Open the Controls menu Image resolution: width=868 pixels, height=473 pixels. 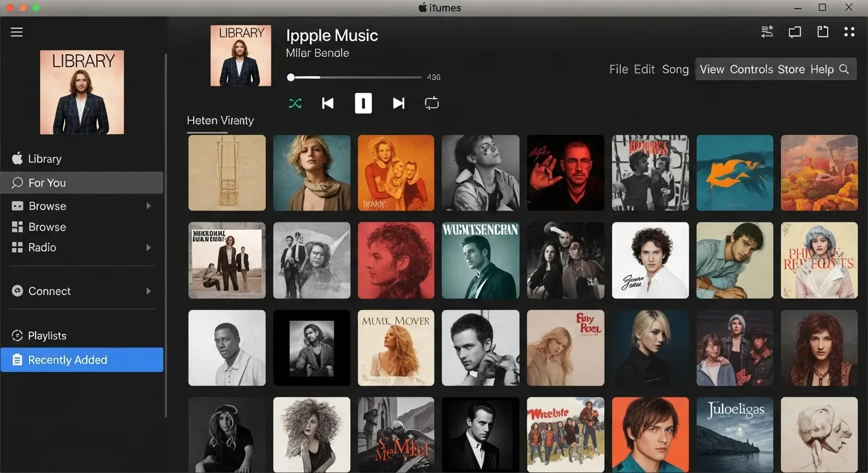click(751, 70)
